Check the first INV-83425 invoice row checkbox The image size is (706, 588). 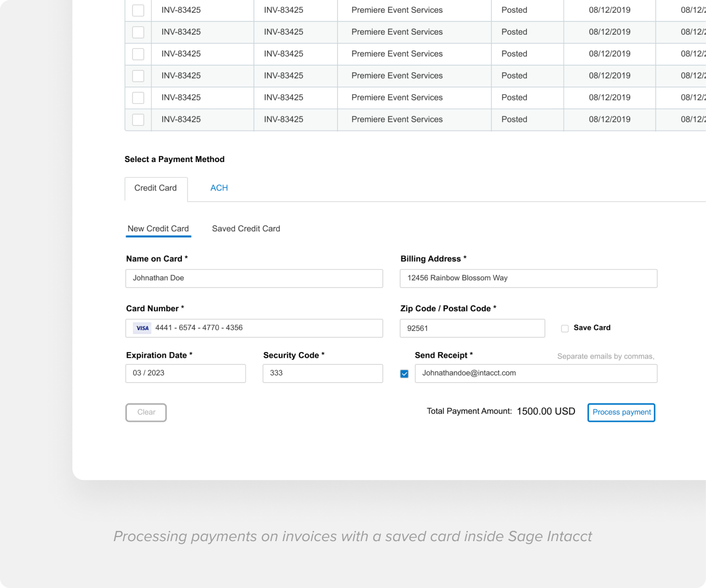(x=138, y=10)
